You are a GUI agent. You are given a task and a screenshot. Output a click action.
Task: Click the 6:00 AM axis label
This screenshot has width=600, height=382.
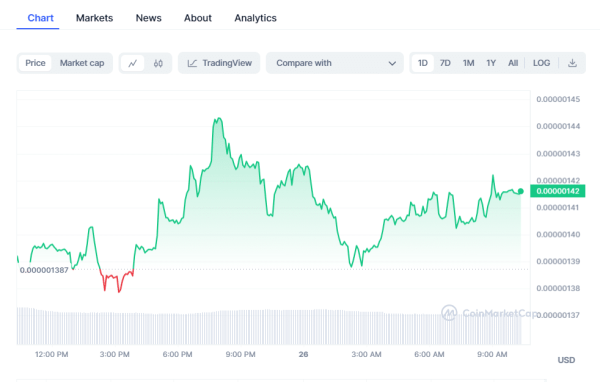click(x=429, y=354)
